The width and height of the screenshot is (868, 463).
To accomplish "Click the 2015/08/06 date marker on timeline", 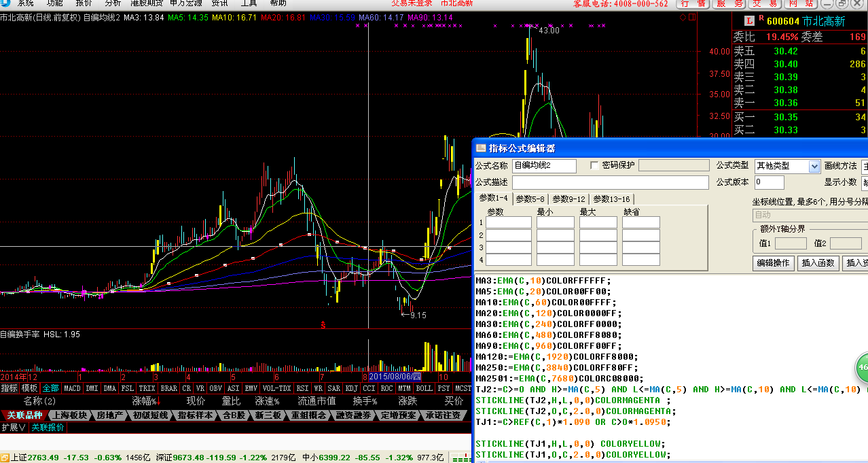I will click(x=395, y=377).
